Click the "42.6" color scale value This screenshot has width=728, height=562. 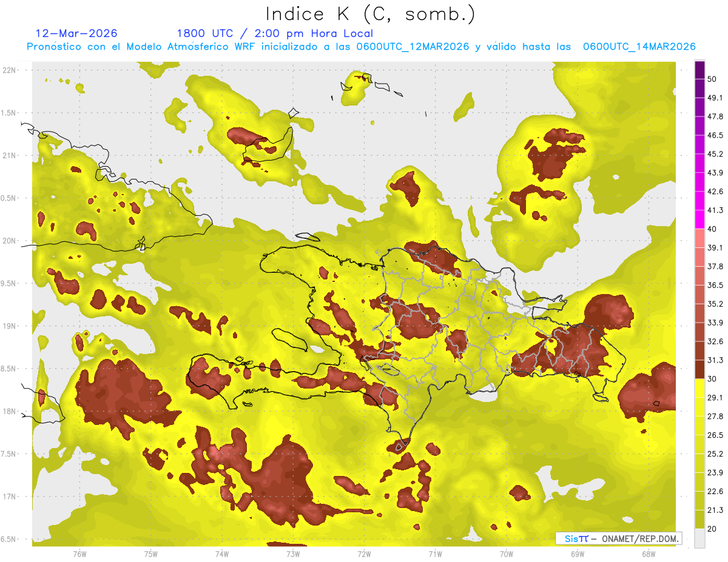click(715, 192)
